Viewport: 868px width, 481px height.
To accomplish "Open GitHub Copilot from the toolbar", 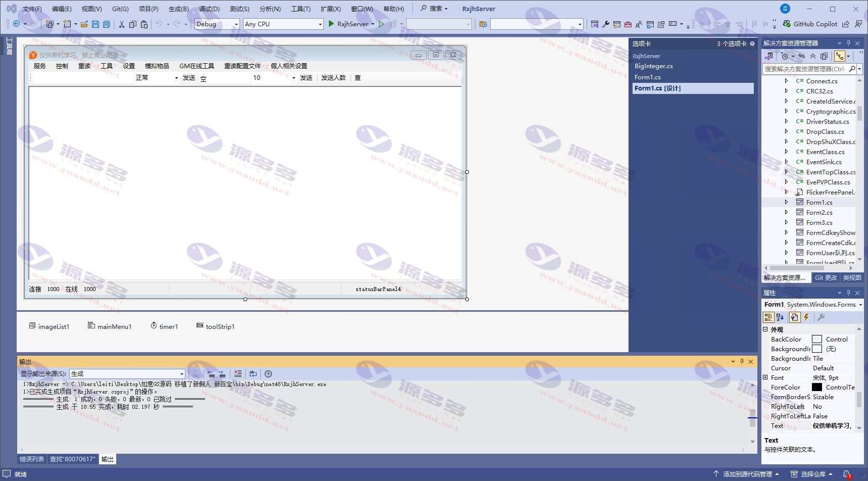I will 810,24.
